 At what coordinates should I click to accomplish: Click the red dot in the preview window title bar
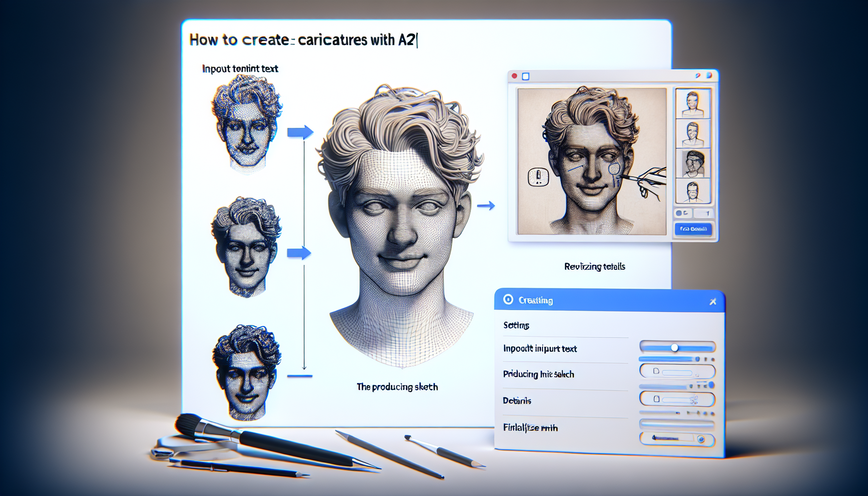514,76
